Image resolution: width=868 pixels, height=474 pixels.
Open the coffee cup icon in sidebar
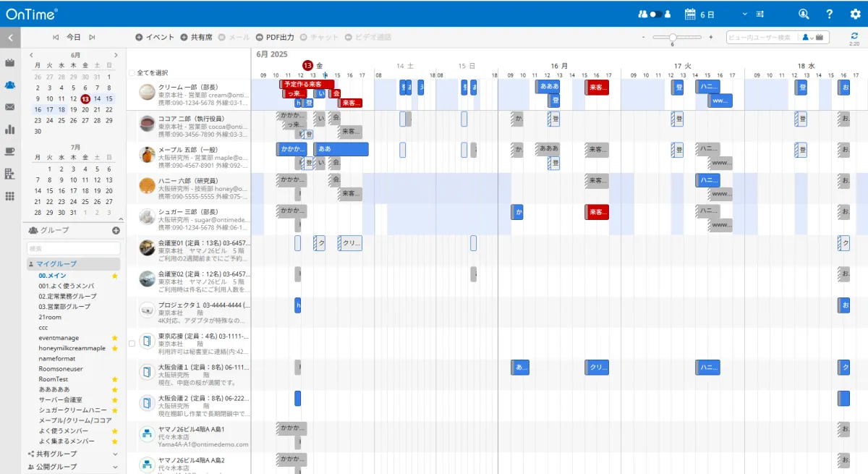(x=10, y=151)
